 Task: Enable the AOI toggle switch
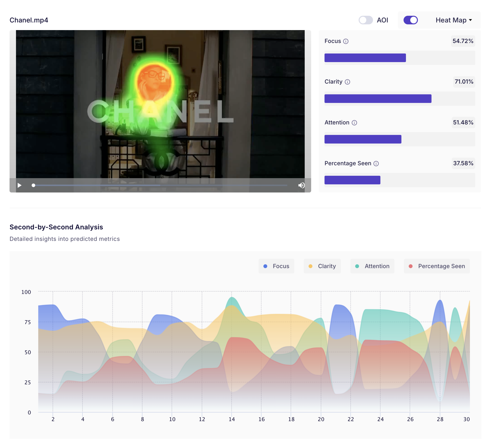366,20
